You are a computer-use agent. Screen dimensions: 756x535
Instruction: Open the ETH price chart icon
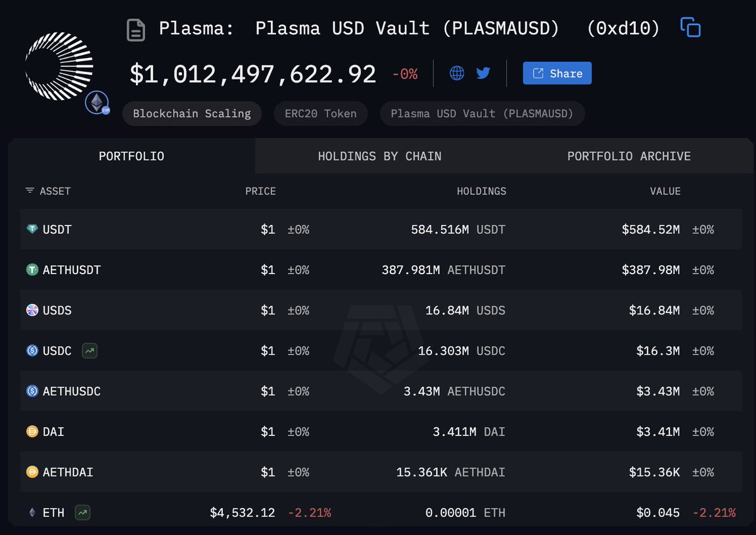(x=82, y=512)
